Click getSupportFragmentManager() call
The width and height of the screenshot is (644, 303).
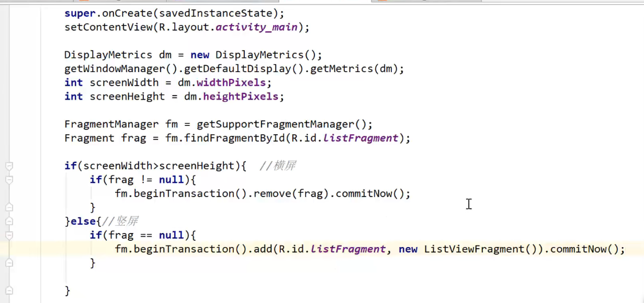click(x=283, y=124)
